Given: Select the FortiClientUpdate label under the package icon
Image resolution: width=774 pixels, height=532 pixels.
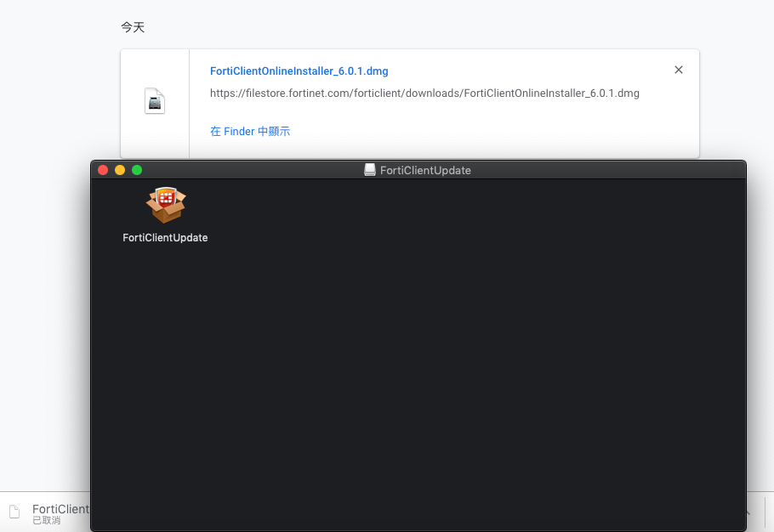Looking at the screenshot, I should coord(165,238).
